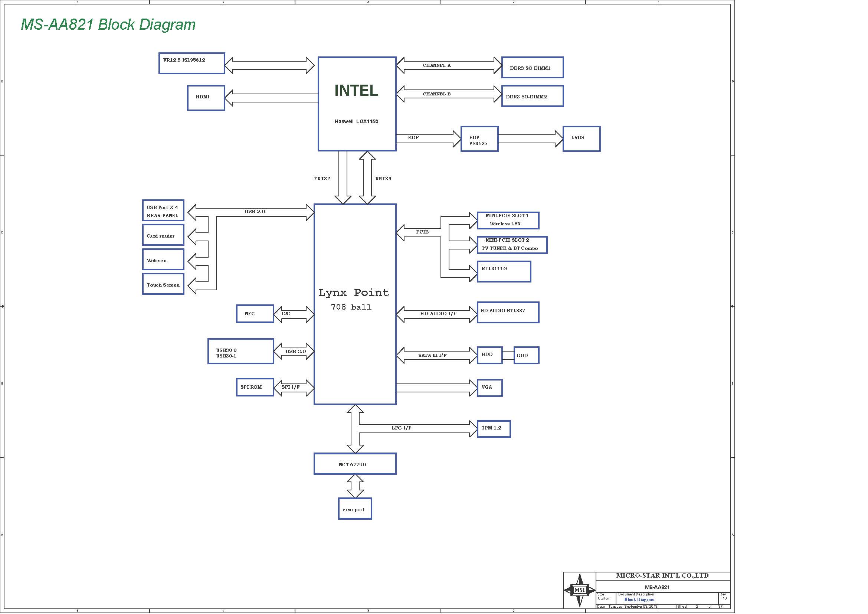
Task: Select the "USB 3.0" arrow label
Action: coord(296,352)
